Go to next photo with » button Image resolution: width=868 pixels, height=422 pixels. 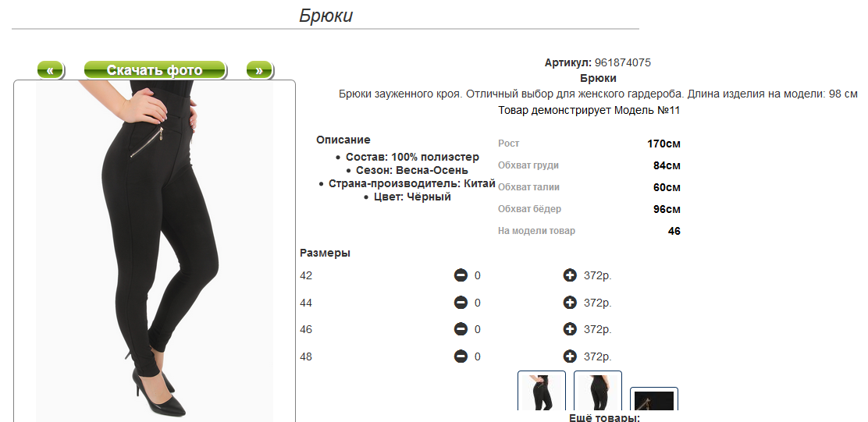(x=259, y=70)
